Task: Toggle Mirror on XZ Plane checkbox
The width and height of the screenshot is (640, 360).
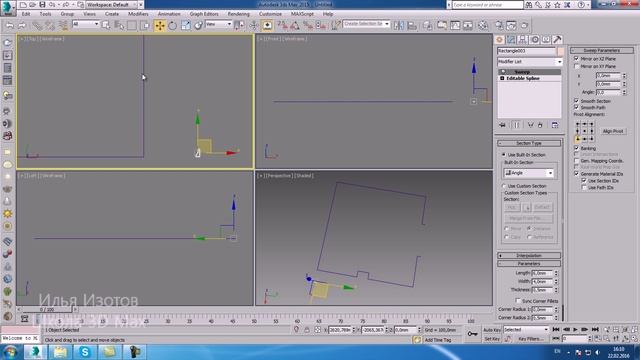Action: (x=576, y=59)
